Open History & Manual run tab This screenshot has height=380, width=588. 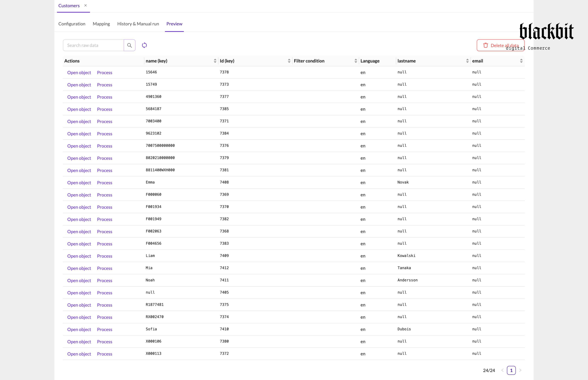pos(138,24)
